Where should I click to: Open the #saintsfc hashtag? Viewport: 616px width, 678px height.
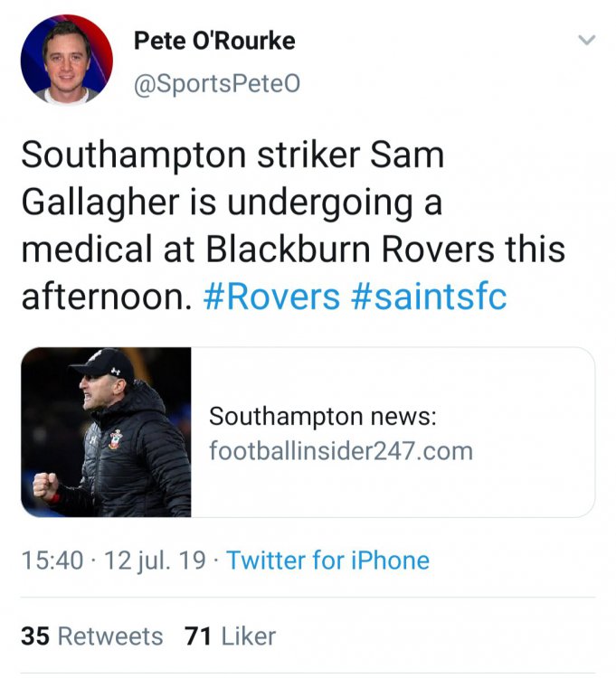click(x=429, y=297)
